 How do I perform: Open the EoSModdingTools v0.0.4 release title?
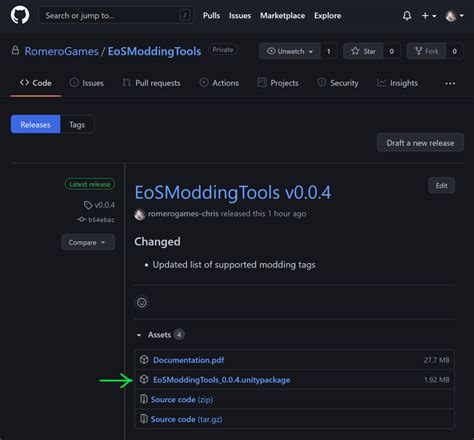[x=233, y=193]
